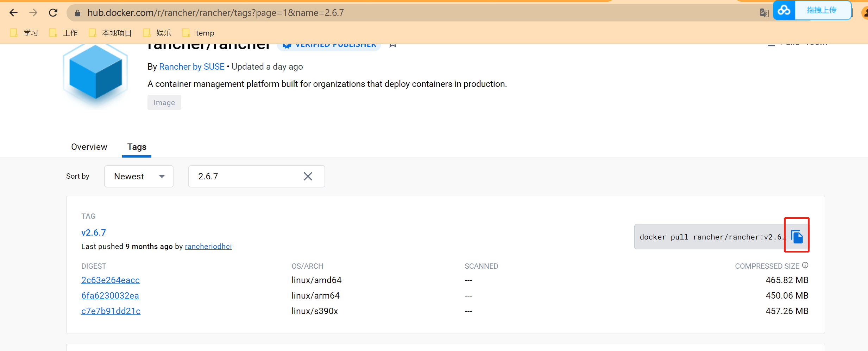Screen dimensions: 868x351
Task: Open the 娱乐 bookmark folder
Action: [x=157, y=33]
